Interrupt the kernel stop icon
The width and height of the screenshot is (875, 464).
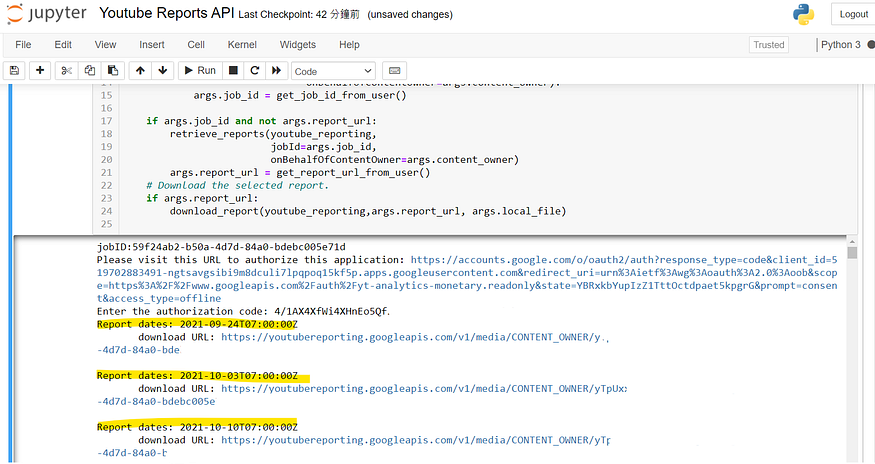click(233, 70)
